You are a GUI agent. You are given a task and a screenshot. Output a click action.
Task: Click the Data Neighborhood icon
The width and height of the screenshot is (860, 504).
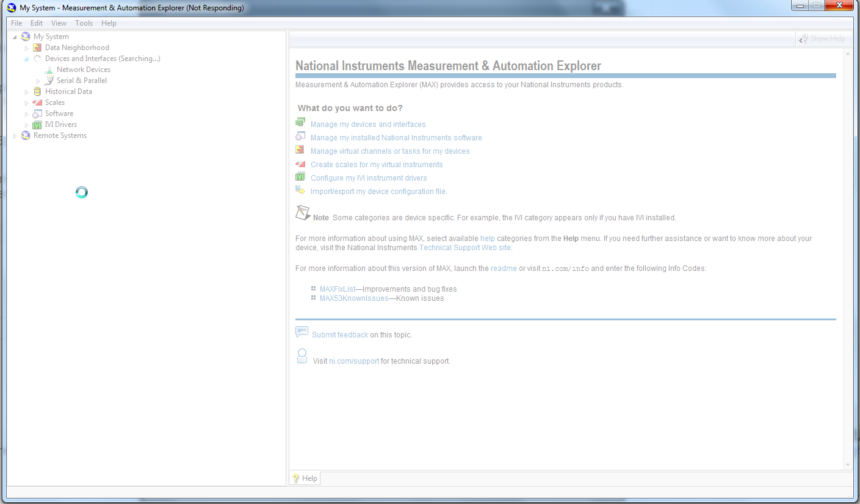coord(37,48)
